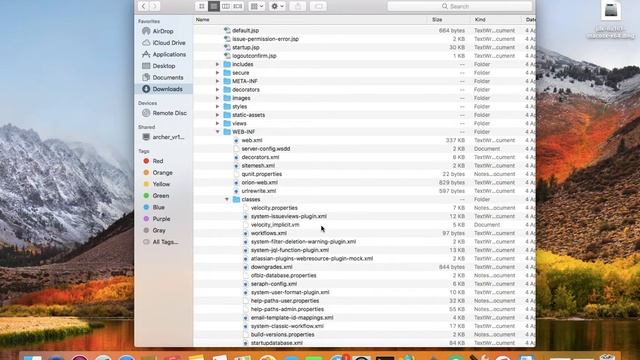Image resolution: width=640 pixels, height=360 pixels.
Task: Switch to cover flow view
Action: [238, 6]
